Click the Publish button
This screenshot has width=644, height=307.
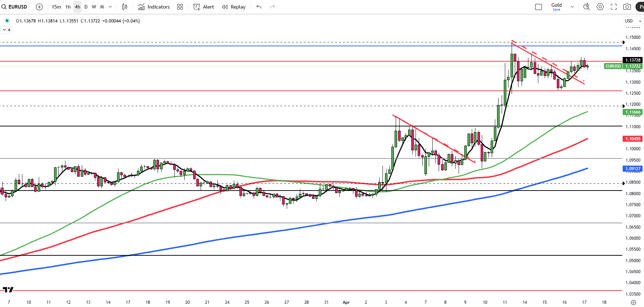tap(640, 7)
